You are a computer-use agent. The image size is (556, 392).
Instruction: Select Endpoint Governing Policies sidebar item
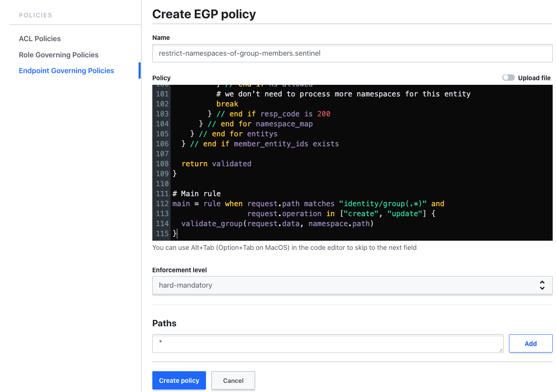coord(66,71)
